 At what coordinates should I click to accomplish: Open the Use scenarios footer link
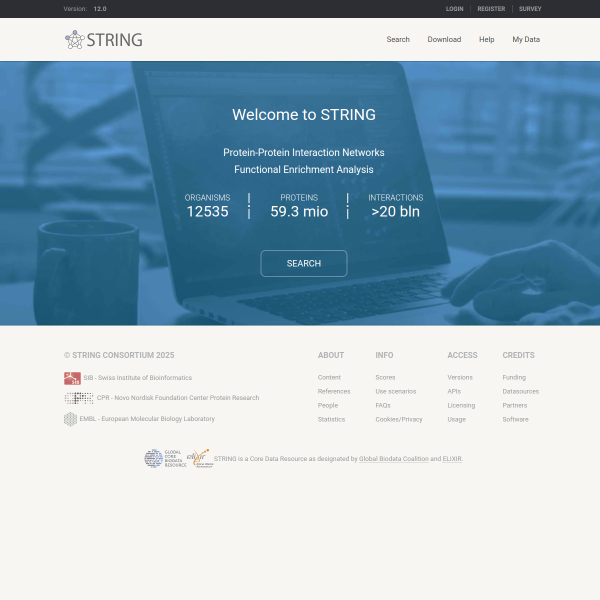[x=396, y=391]
